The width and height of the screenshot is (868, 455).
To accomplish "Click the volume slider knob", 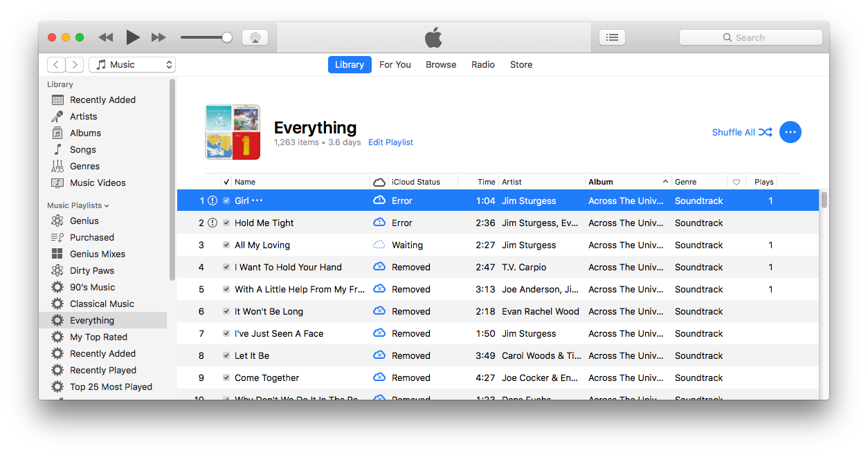I will (226, 37).
